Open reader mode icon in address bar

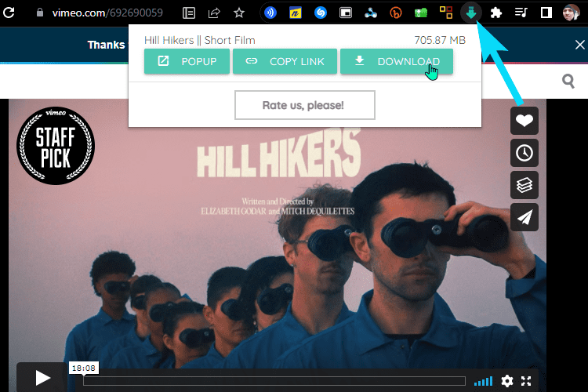click(189, 13)
